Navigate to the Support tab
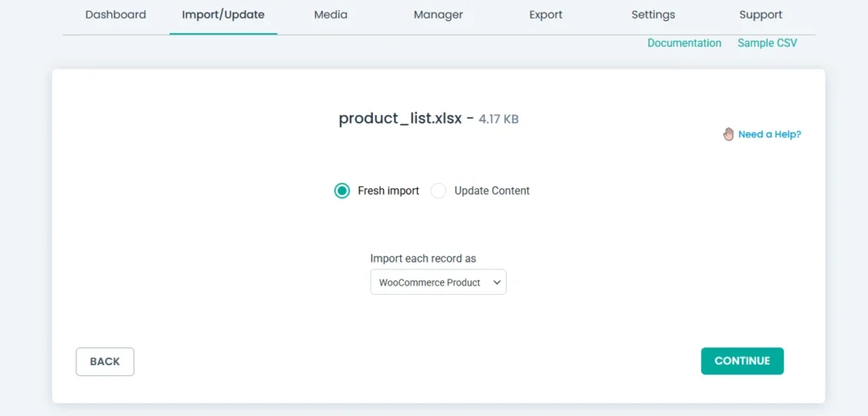The width and height of the screenshot is (868, 416). pyautogui.click(x=760, y=14)
